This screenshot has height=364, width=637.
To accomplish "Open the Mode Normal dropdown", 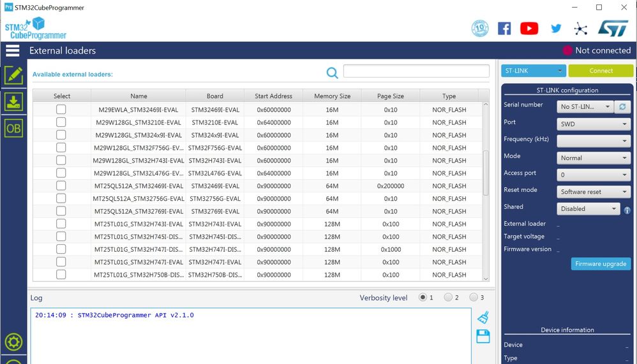I will pyautogui.click(x=594, y=158).
